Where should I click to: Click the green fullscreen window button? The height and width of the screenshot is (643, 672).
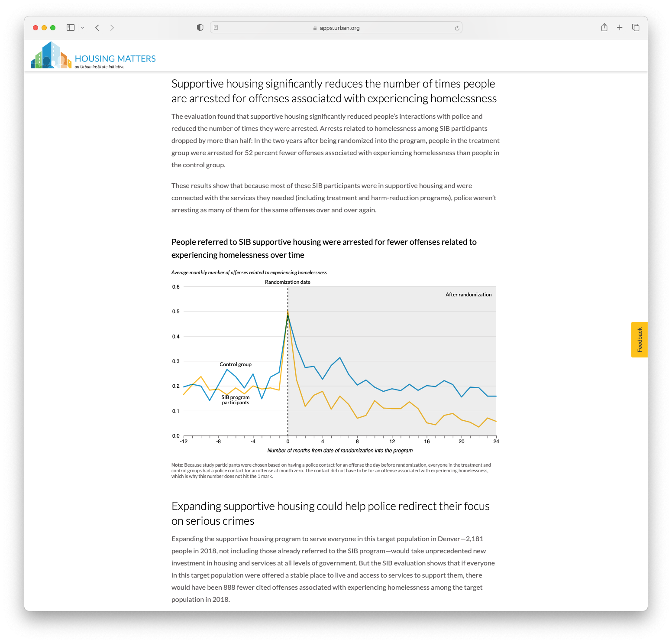pyautogui.click(x=53, y=28)
